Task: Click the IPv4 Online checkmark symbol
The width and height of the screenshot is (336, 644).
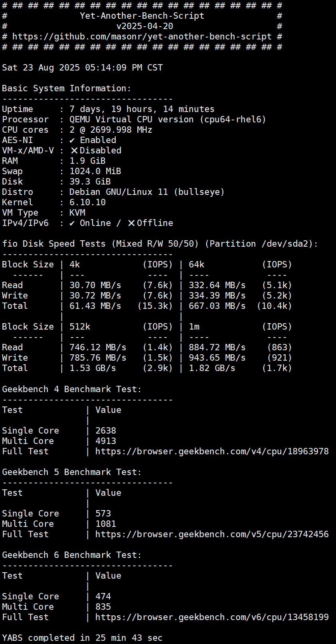Action: (x=72, y=223)
